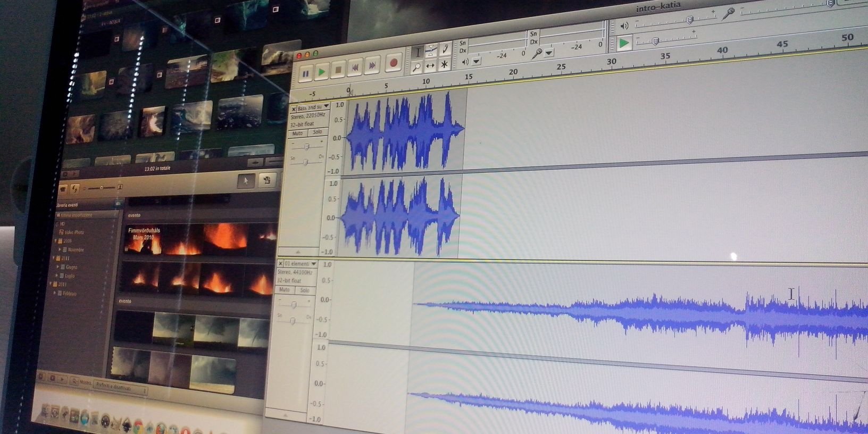
Task: Start playback with main green Play button
Action: click(321, 72)
